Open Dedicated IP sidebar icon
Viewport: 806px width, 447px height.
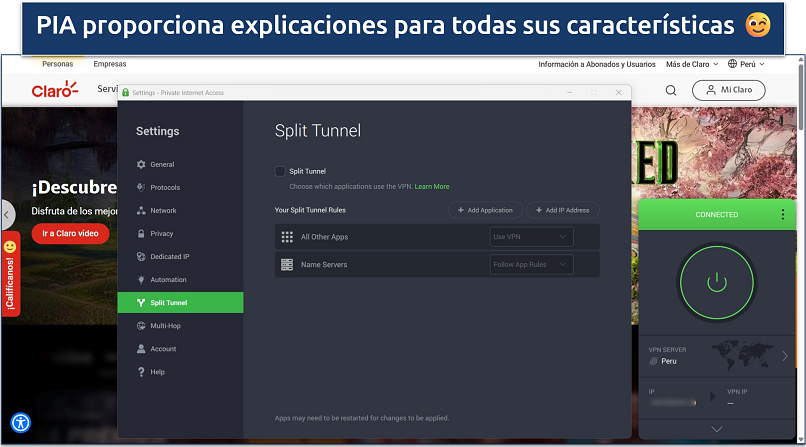141,256
